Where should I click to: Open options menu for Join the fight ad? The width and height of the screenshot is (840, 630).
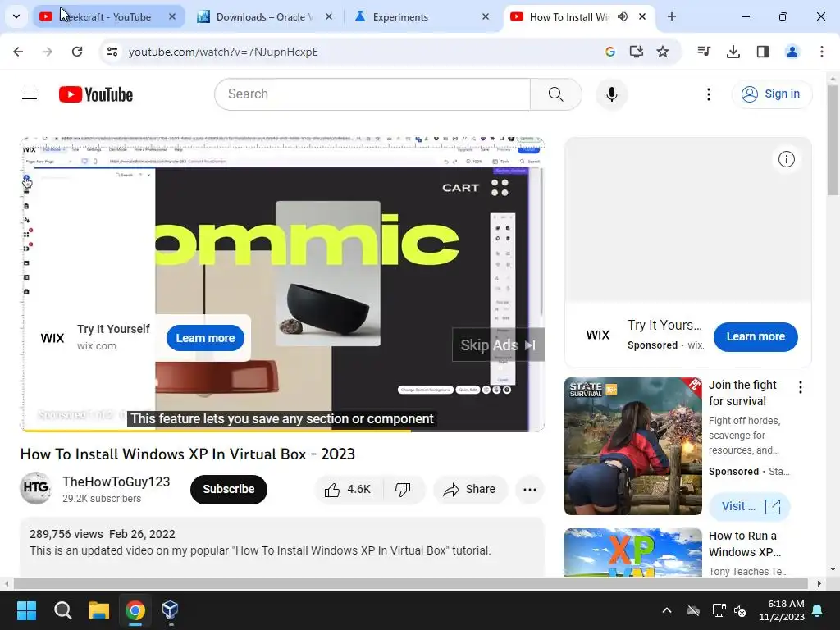[801, 387]
